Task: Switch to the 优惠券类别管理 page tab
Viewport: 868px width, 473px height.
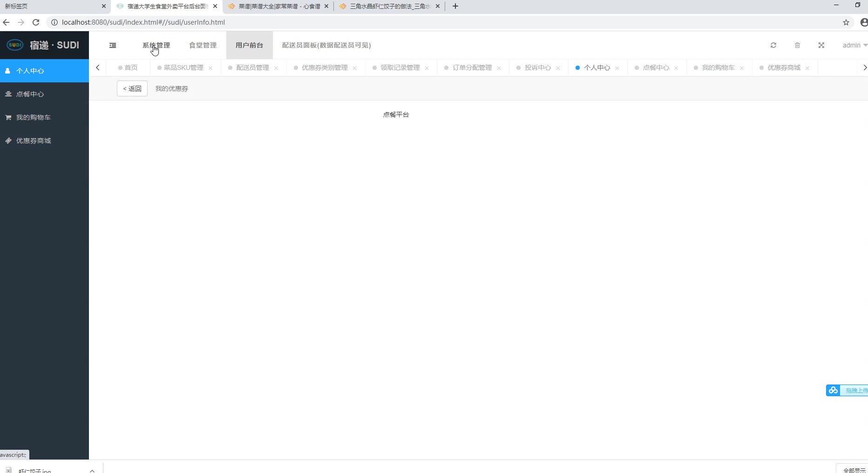Action: (325, 68)
